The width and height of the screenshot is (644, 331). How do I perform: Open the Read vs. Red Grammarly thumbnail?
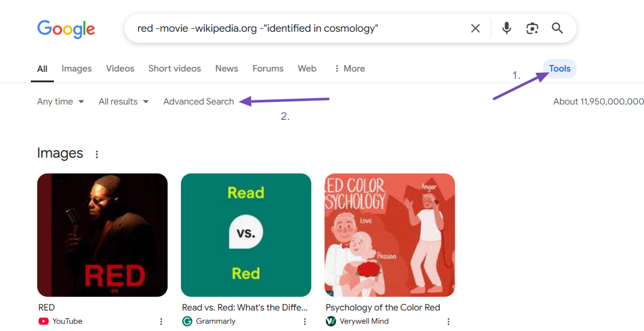(x=246, y=235)
